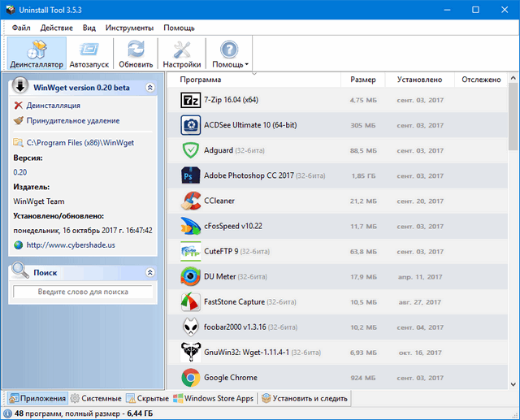
Task: Collapse the Поиск search panel
Action: (x=149, y=272)
